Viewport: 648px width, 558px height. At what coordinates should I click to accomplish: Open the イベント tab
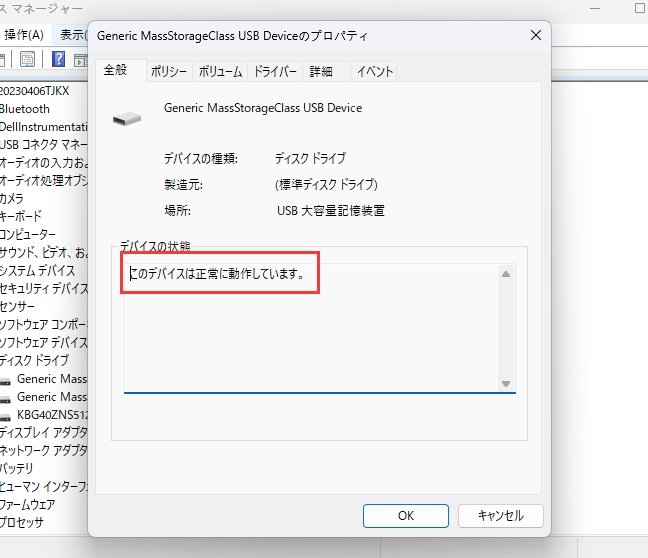tap(374, 72)
